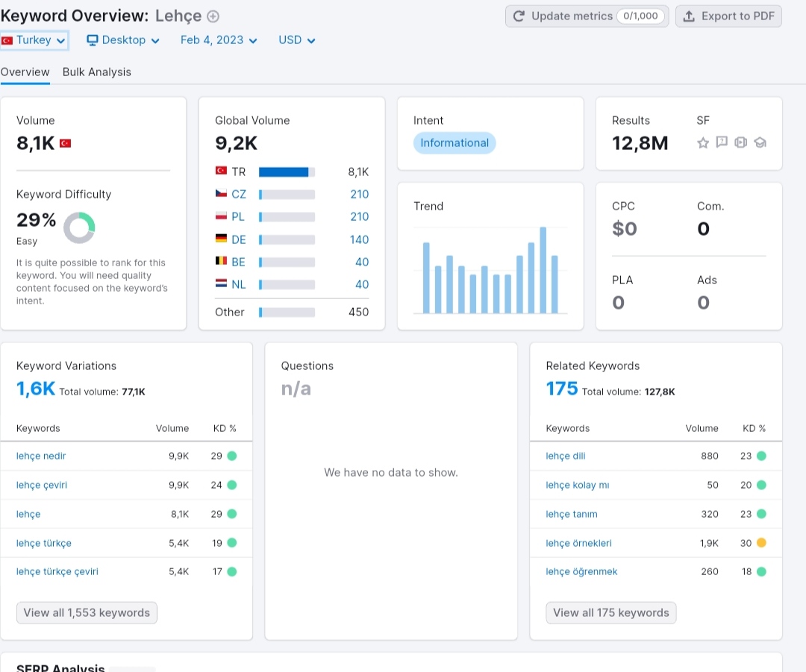Click the upload icon in Export to PDF
The height and width of the screenshot is (672, 806).
coord(689,16)
